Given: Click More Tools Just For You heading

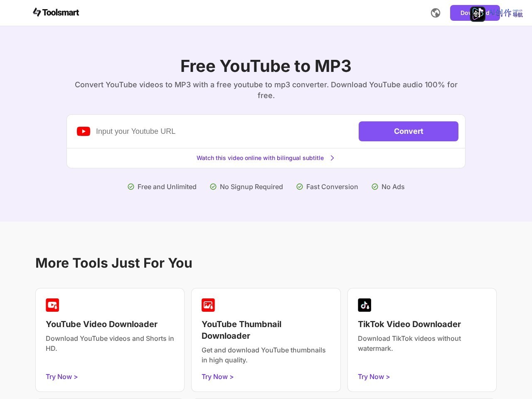Looking at the screenshot, I should pos(114,263).
